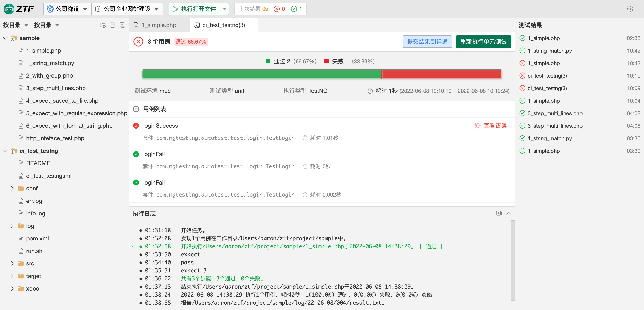644x310 pixels.
Task: Click 提交结果到禅道 button
Action: click(x=427, y=42)
